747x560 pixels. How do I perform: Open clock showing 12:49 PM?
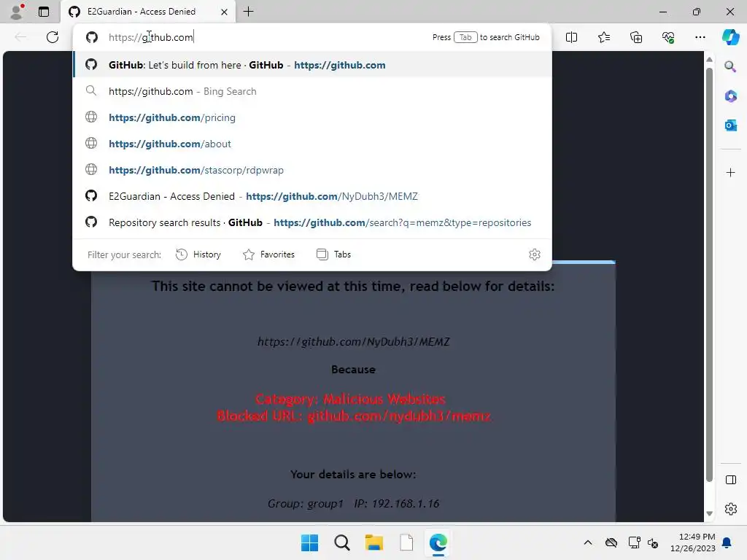coord(693,542)
